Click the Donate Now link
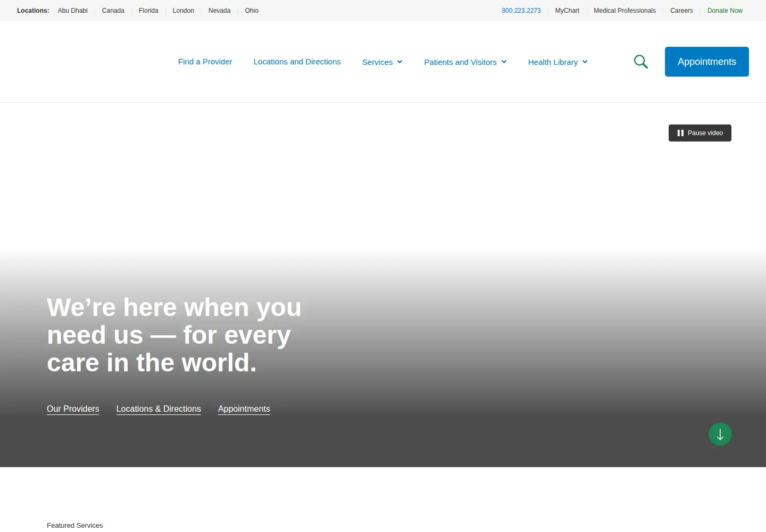766x532 pixels. 725,11
